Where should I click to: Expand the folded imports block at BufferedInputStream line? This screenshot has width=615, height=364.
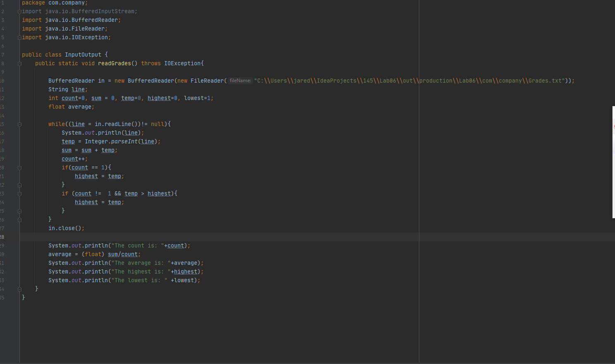click(x=19, y=12)
